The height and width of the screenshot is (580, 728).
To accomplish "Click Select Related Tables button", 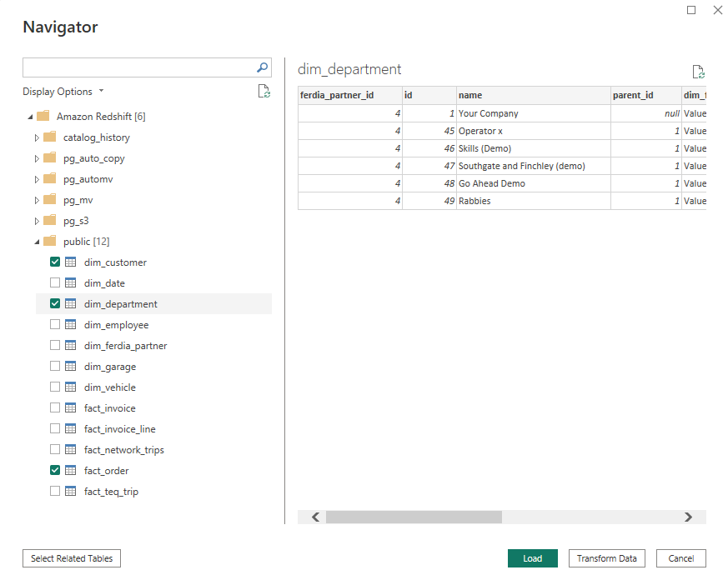I will click(72, 558).
